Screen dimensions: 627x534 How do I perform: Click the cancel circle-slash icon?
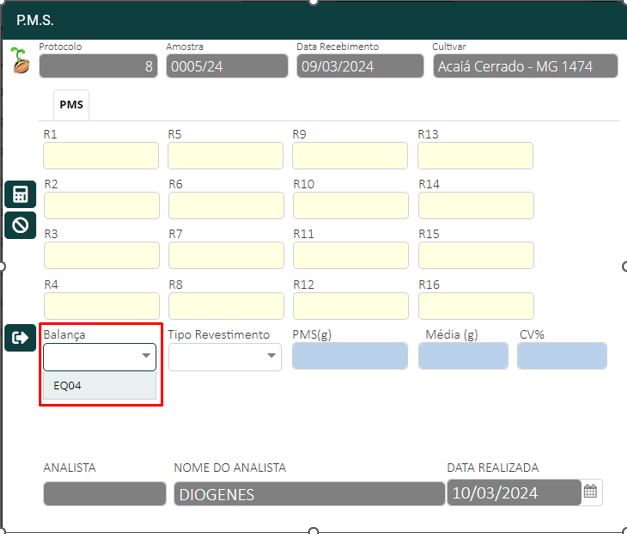[20, 224]
